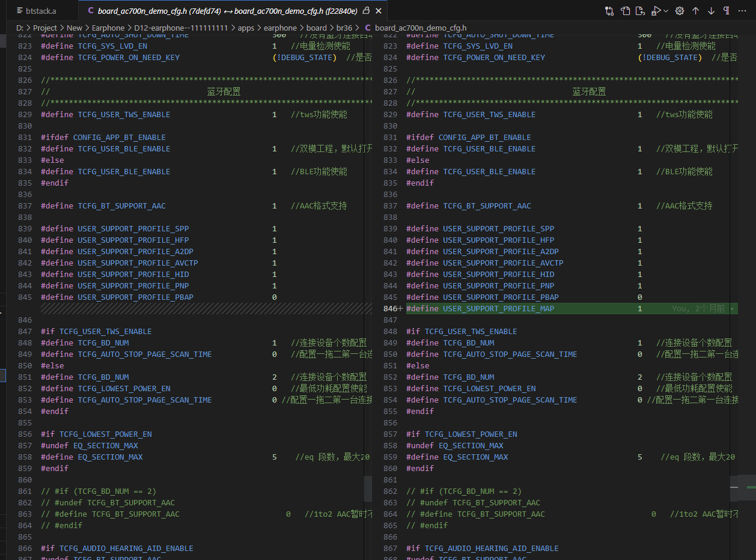This screenshot has width=756, height=560.
Task: Click the Project breadcrumb
Action: [x=45, y=28]
